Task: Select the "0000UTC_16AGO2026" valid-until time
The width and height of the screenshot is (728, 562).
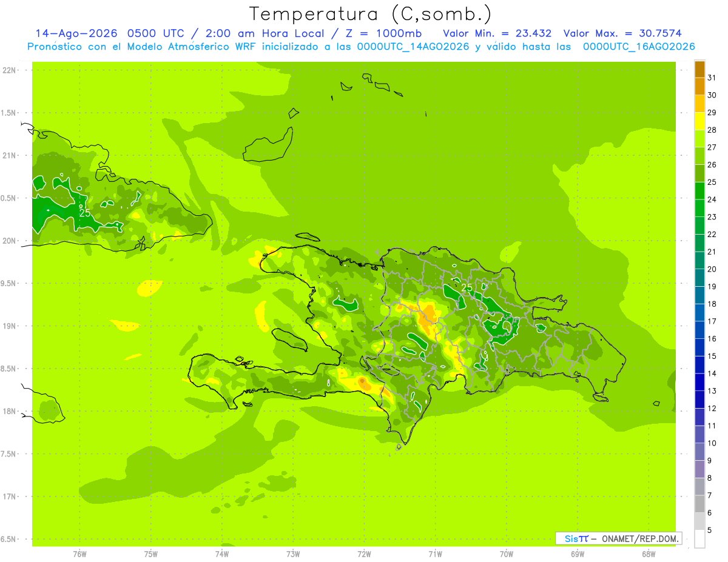Action: 639,47
